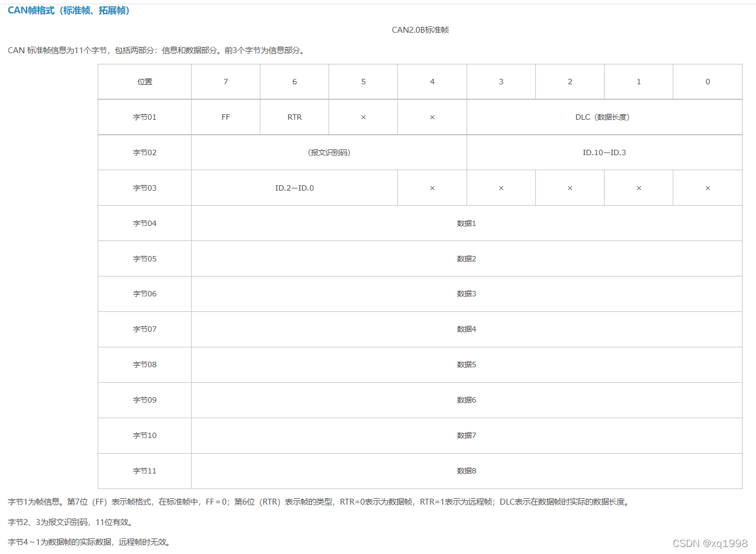Image resolution: width=756 pixels, height=554 pixels.
Task: Select the "字节05" row label
Action: [x=145, y=259]
